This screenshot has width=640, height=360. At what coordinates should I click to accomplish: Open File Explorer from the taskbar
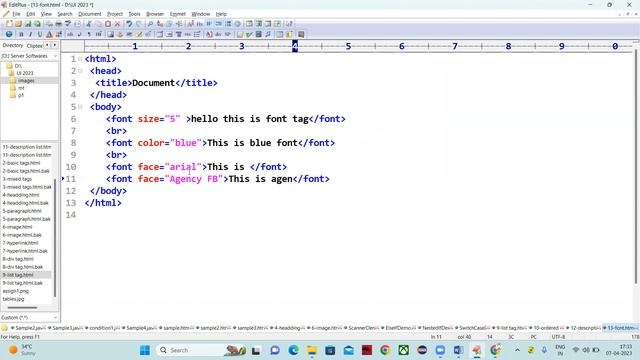click(x=312, y=350)
